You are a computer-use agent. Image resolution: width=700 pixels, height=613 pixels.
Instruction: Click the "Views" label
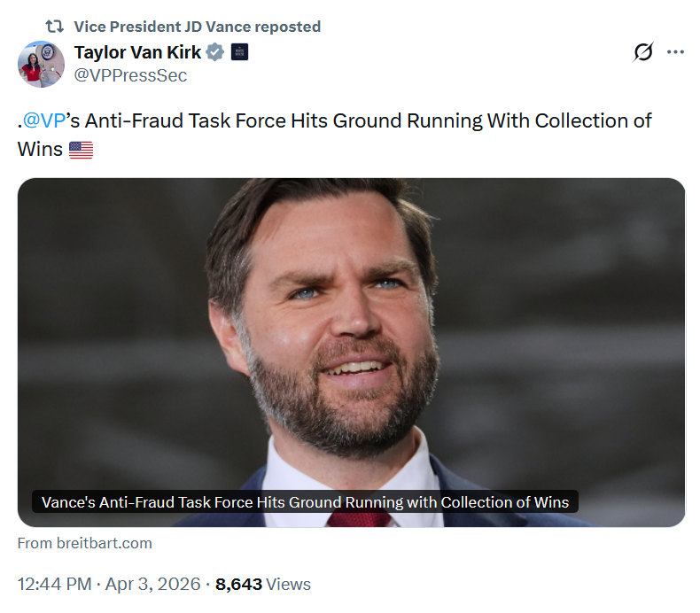289,584
